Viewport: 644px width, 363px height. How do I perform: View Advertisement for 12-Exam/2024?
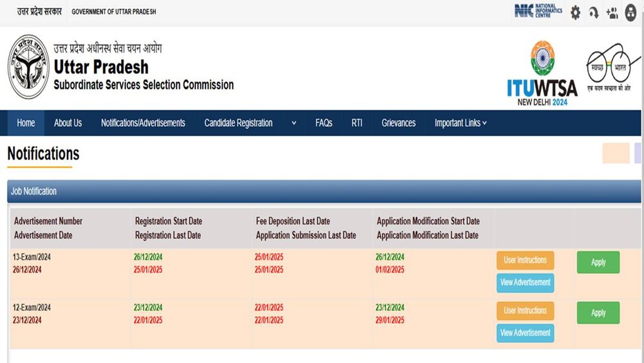coord(526,333)
